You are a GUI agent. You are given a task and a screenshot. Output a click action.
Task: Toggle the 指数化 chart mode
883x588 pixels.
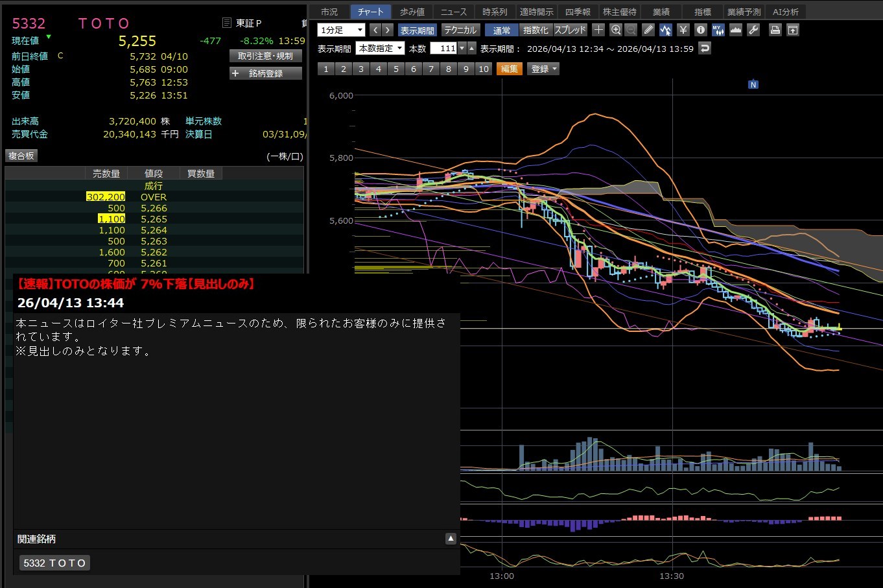(x=536, y=30)
